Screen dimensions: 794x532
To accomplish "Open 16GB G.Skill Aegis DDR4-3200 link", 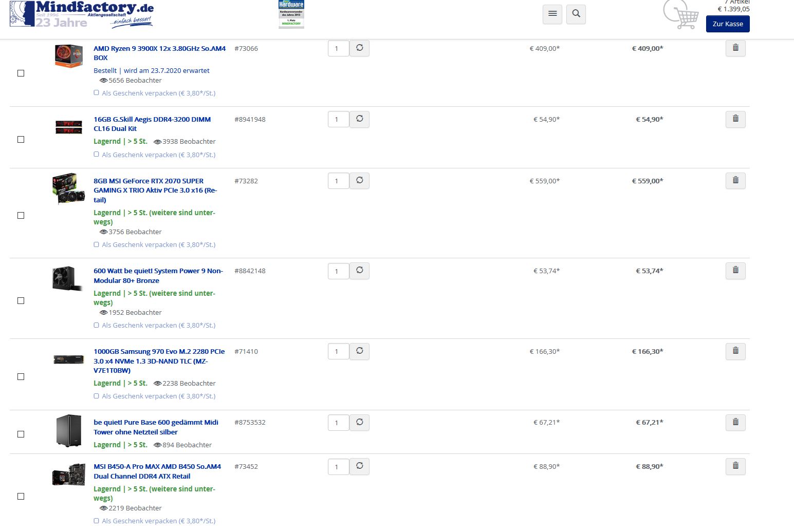I will click(x=152, y=124).
